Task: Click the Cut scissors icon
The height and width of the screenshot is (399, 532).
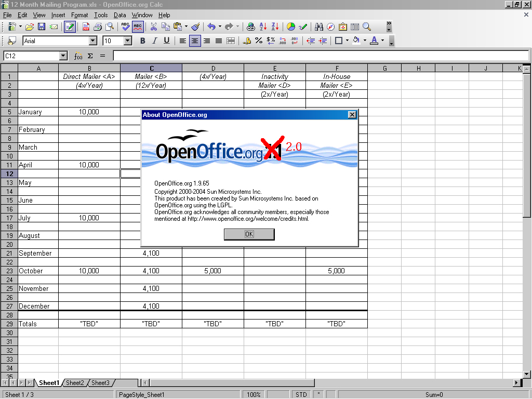Action: coord(153,26)
